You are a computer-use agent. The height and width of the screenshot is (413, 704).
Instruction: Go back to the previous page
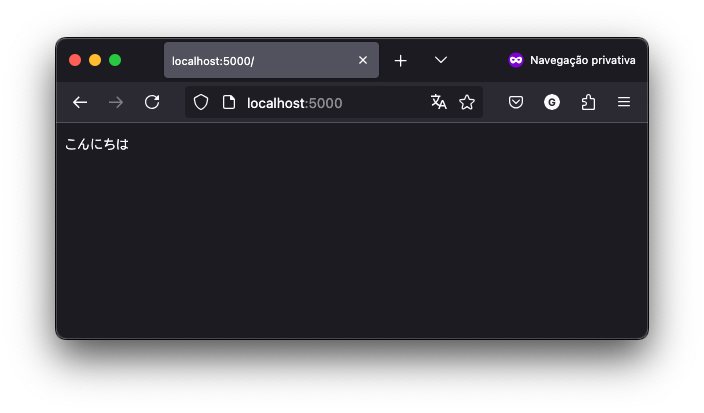coord(80,102)
